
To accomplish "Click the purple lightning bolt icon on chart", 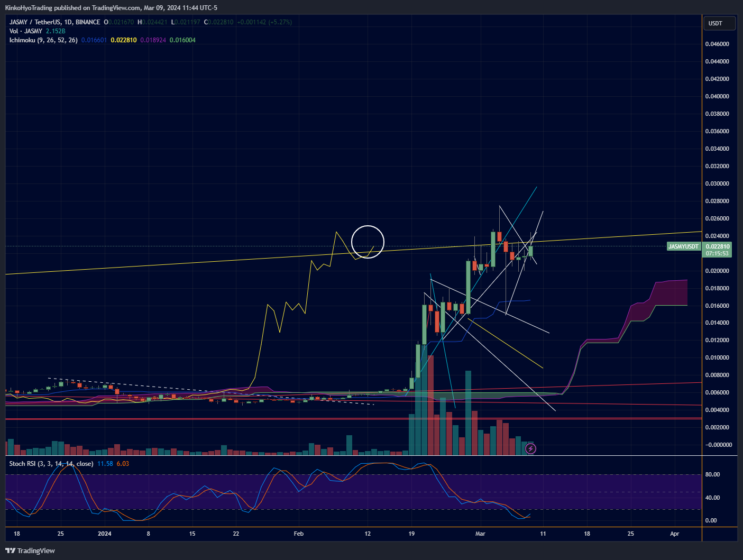I will (x=530, y=449).
